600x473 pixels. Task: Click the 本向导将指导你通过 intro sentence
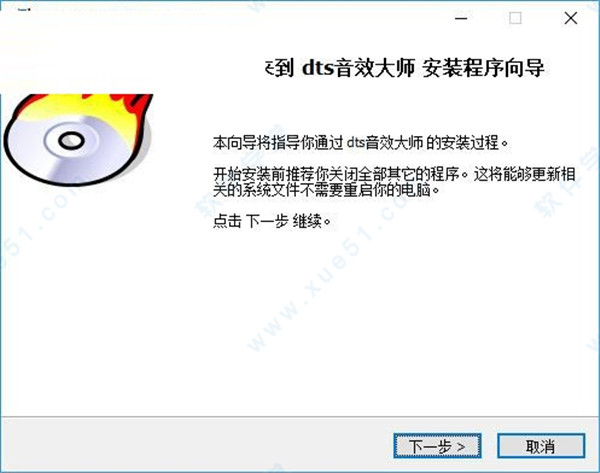pyautogui.click(x=360, y=143)
